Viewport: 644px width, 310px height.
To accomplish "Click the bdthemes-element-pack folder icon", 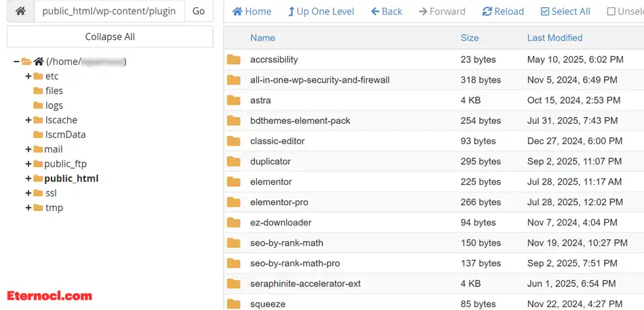I will [234, 120].
